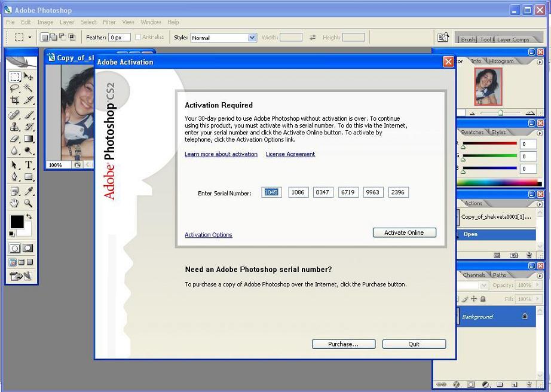Viewport: 551px width, 392px height.
Task: Open the Filter menu
Action: tap(109, 22)
